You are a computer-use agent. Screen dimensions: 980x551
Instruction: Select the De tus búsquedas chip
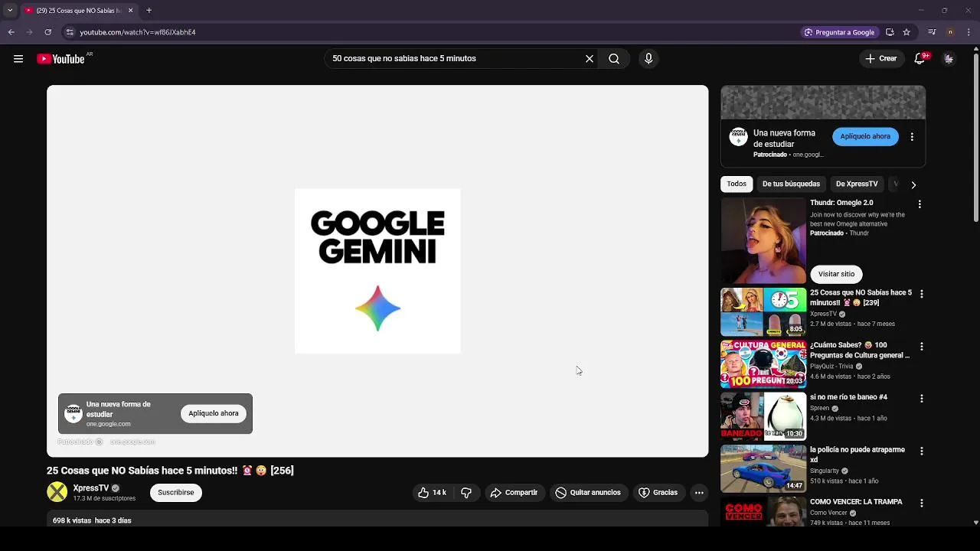pos(791,184)
